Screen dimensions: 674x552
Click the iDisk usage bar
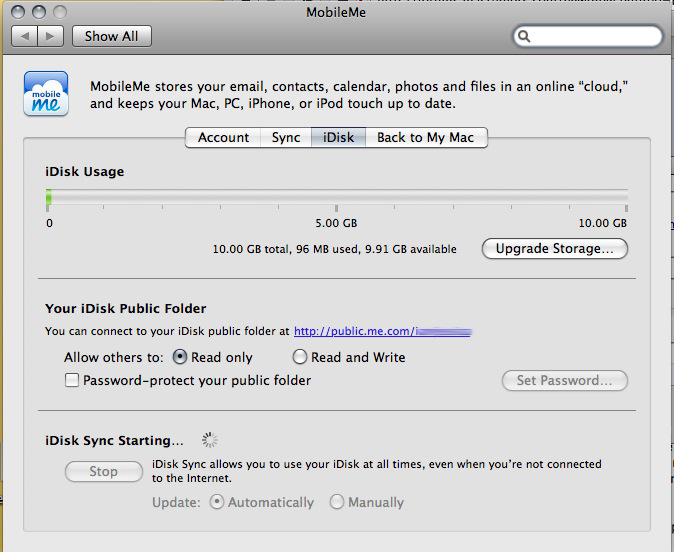pos(337,197)
